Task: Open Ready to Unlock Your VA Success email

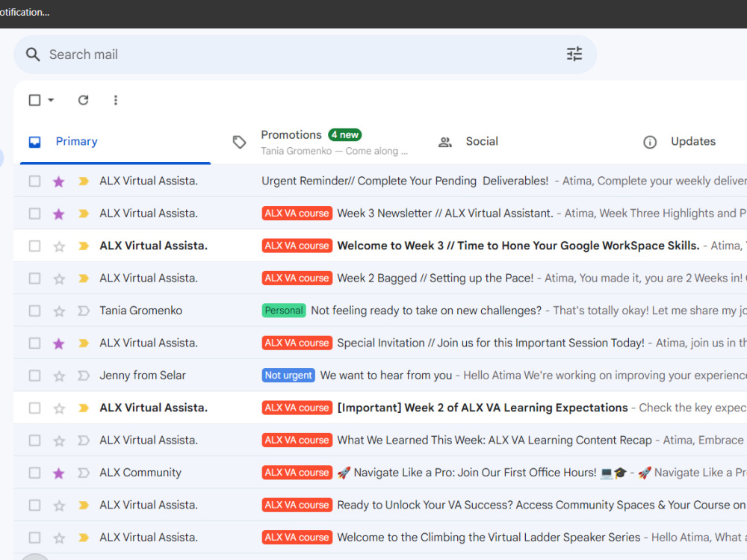Action: (541, 505)
